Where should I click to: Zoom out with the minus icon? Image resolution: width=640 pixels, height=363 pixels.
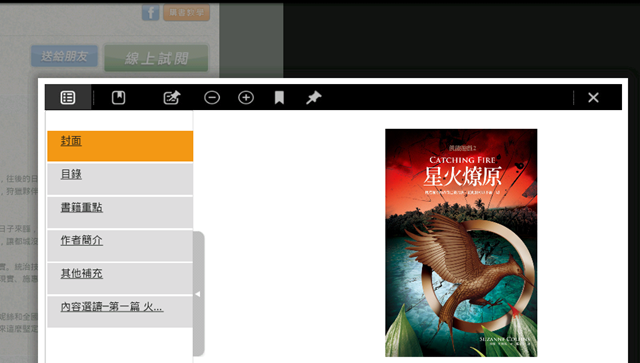[x=212, y=98]
